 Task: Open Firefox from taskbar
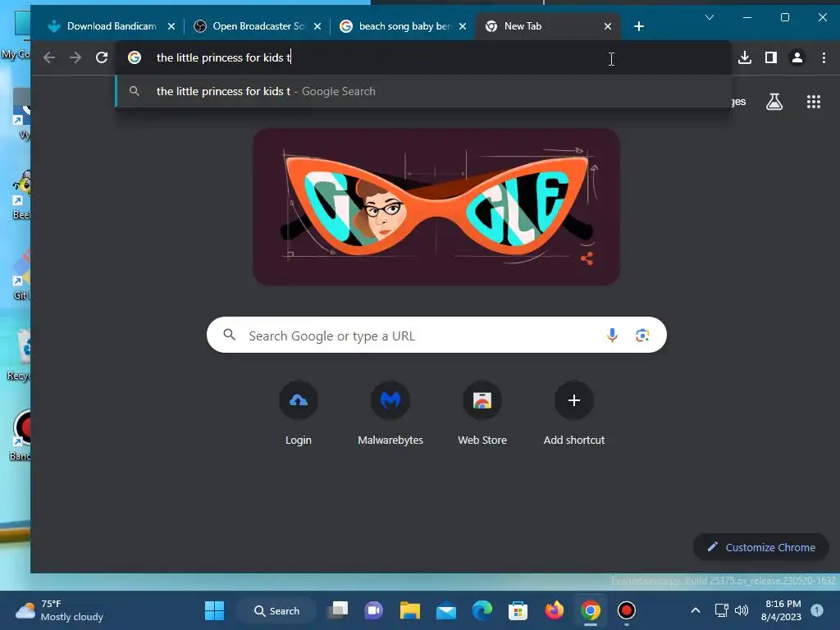[555, 610]
